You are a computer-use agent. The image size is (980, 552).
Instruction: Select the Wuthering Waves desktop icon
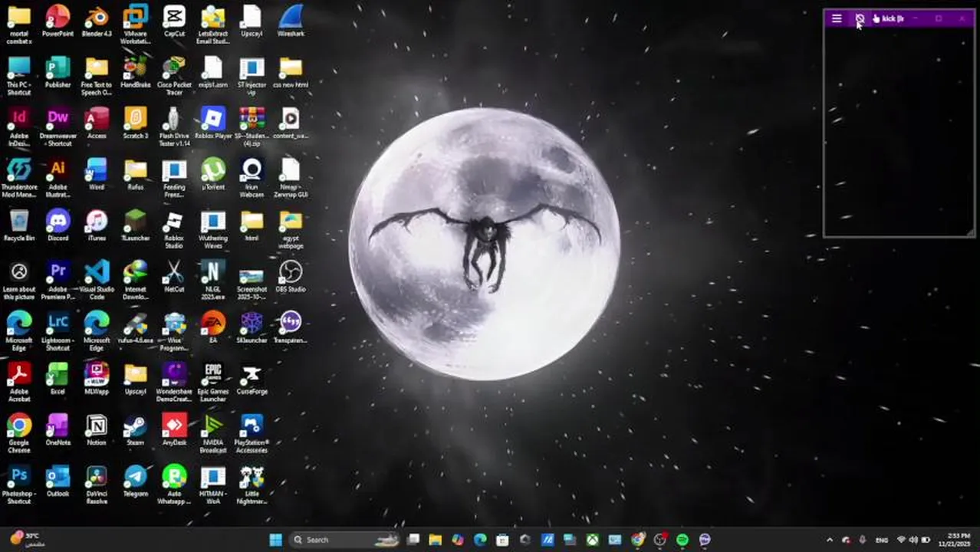click(213, 228)
